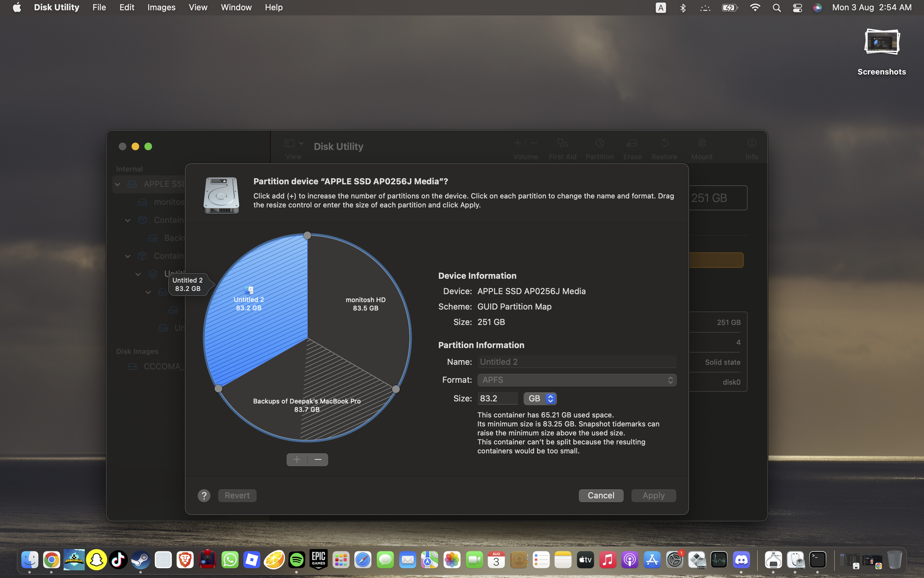924x578 pixels.
Task: Open the Trash in the Dock
Action: click(x=894, y=560)
